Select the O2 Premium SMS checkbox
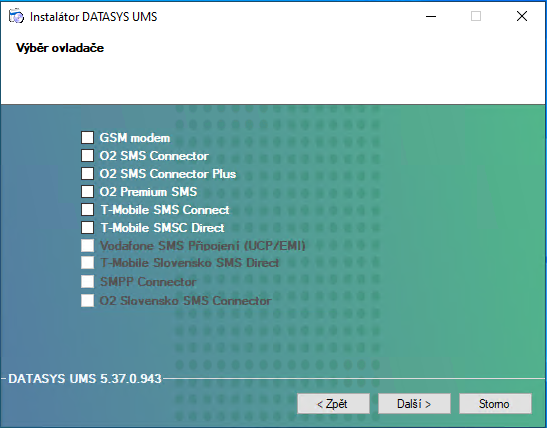Image resolution: width=547 pixels, height=428 pixels. tap(87, 192)
